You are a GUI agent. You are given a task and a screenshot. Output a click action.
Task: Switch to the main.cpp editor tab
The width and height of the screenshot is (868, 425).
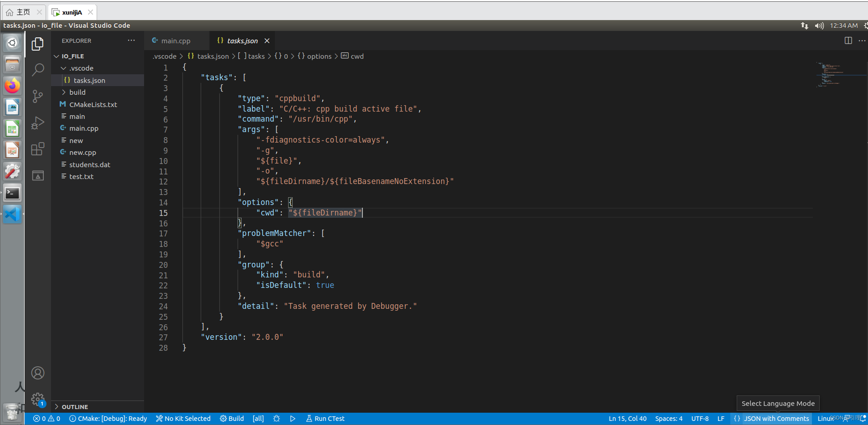click(177, 41)
